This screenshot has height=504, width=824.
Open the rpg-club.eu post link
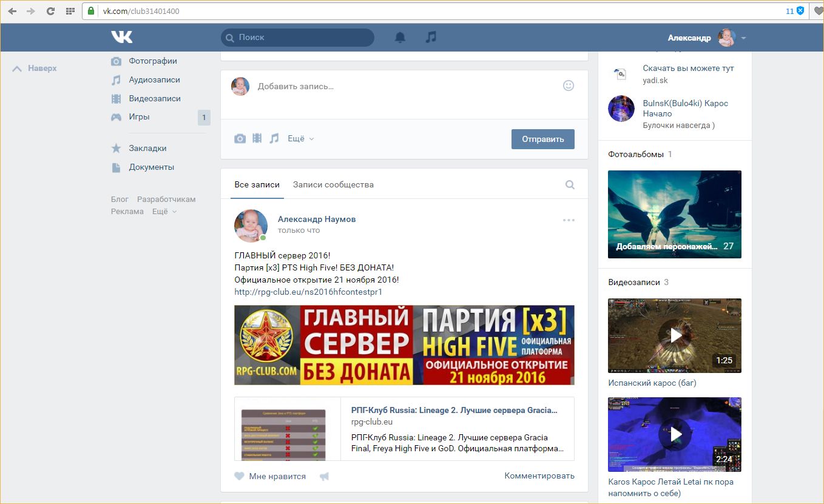pos(308,292)
